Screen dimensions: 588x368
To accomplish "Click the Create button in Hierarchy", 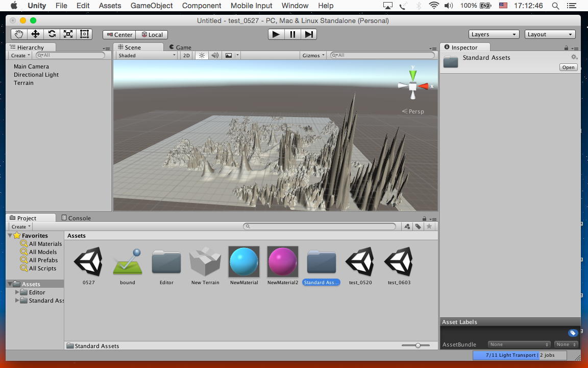I will [x=20, y=55].
